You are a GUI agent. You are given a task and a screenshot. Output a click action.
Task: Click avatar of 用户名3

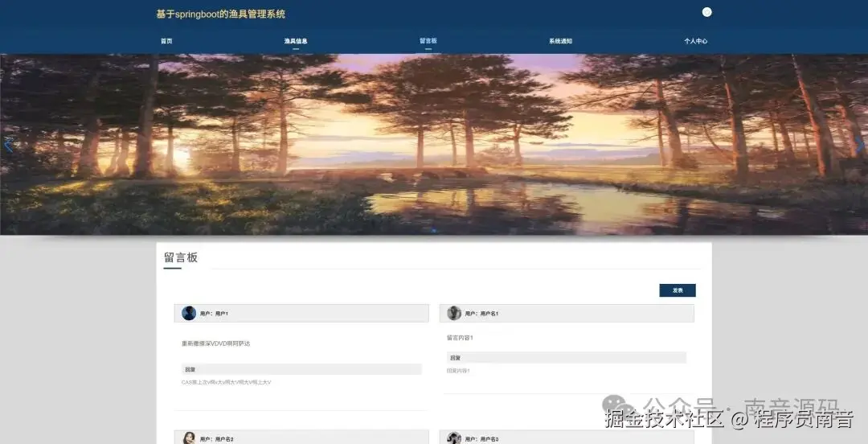coord(454,438)
